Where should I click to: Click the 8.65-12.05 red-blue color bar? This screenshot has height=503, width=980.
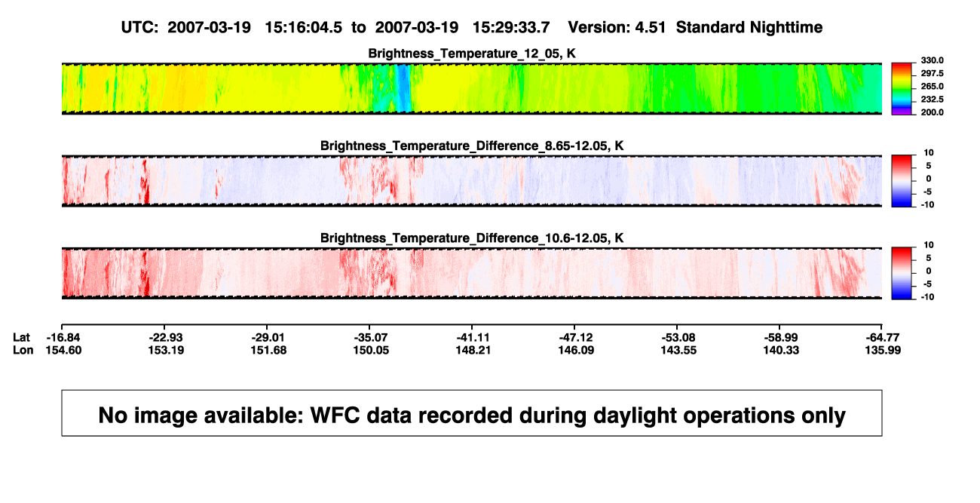[902, 181]
